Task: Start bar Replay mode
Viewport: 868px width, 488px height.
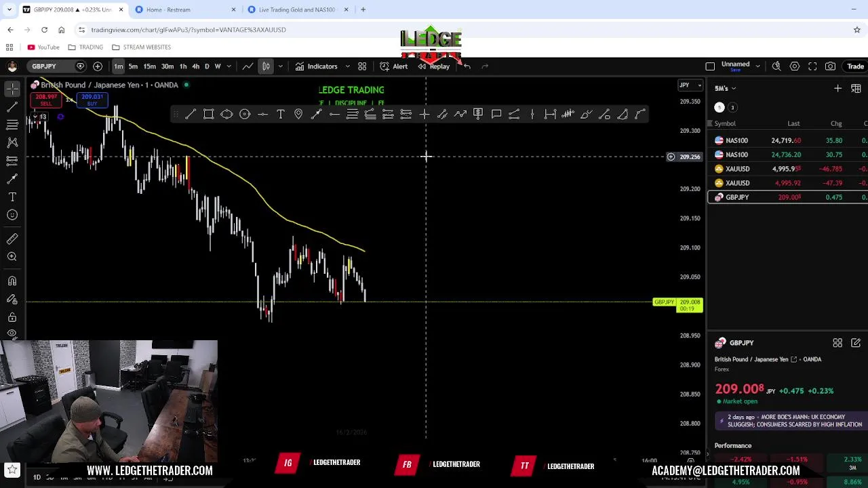Action: point(434,66)
